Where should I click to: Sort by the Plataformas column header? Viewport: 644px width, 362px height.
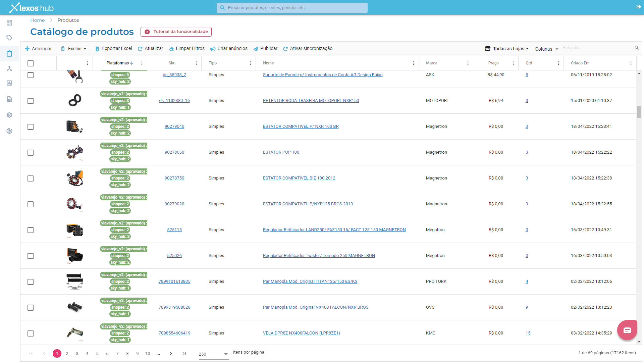[x=117, y=63]
